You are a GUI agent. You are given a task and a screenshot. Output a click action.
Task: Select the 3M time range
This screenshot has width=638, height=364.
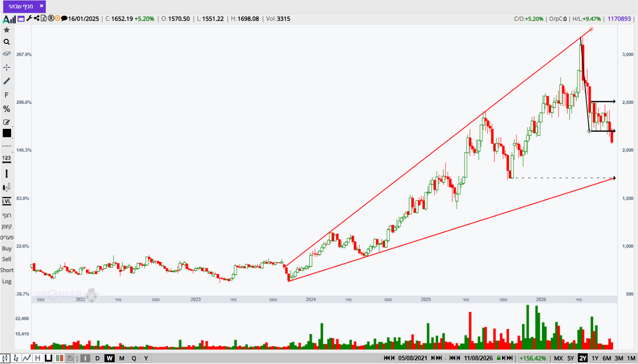(x=619, y=358)
